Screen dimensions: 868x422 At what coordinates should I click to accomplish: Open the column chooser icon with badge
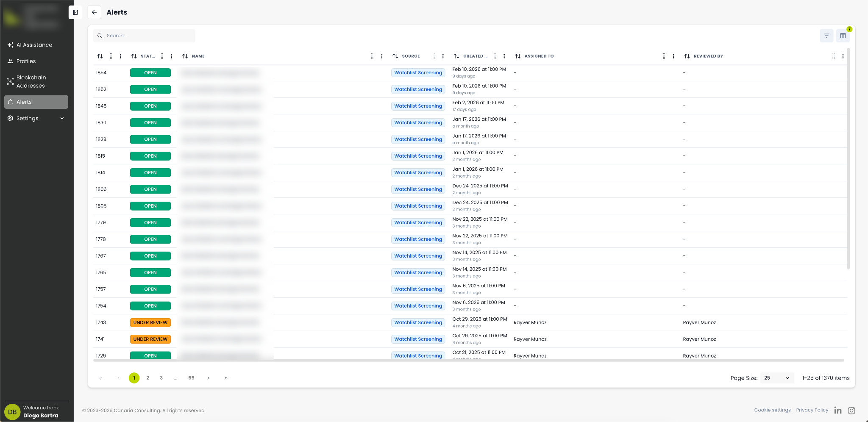click(x=843, y=36)
